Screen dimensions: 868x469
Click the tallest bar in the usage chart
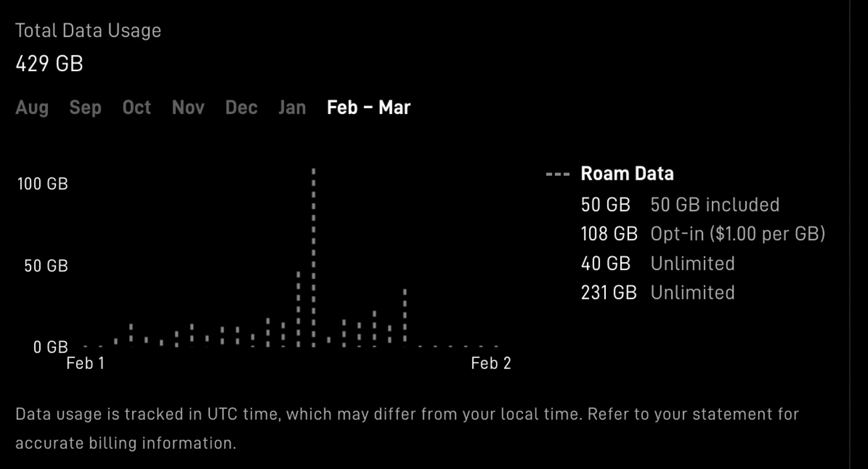tap(314, 257)
